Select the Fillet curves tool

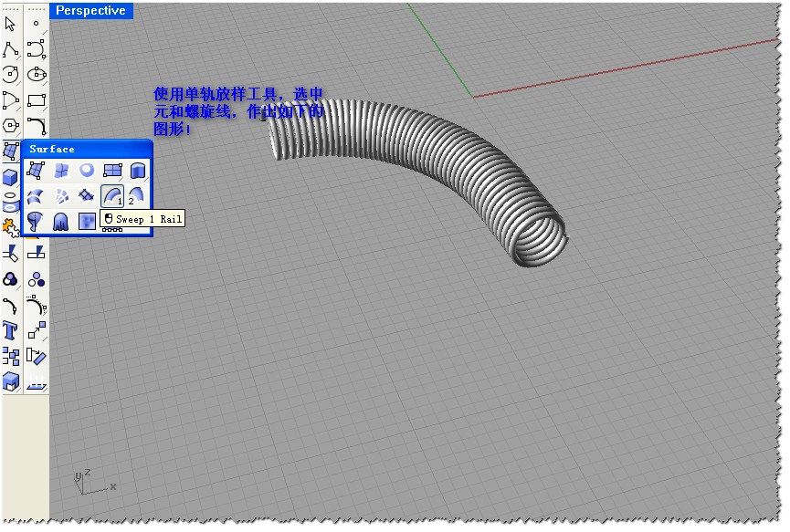point(37,126)
